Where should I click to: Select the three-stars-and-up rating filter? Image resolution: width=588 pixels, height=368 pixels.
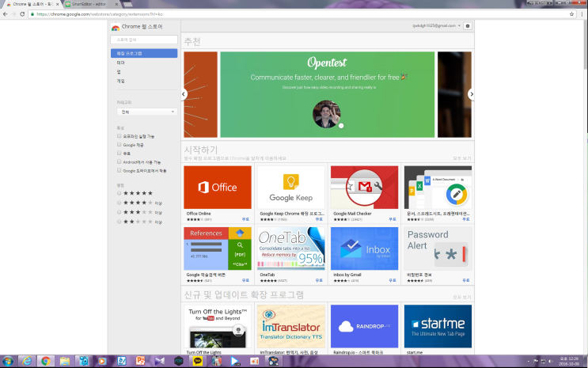point(119,212)
